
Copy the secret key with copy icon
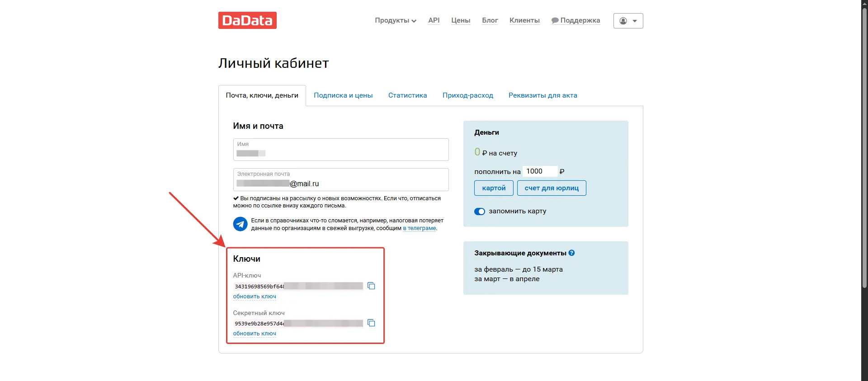click(x=371, y=323)
